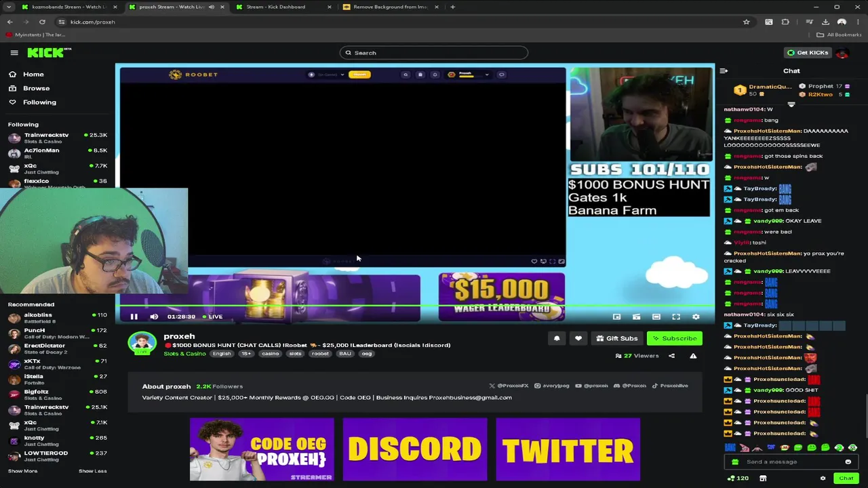Click the KICK logo
The height and width of the screenshot is (488, 868).
click(x=49, y=52)
